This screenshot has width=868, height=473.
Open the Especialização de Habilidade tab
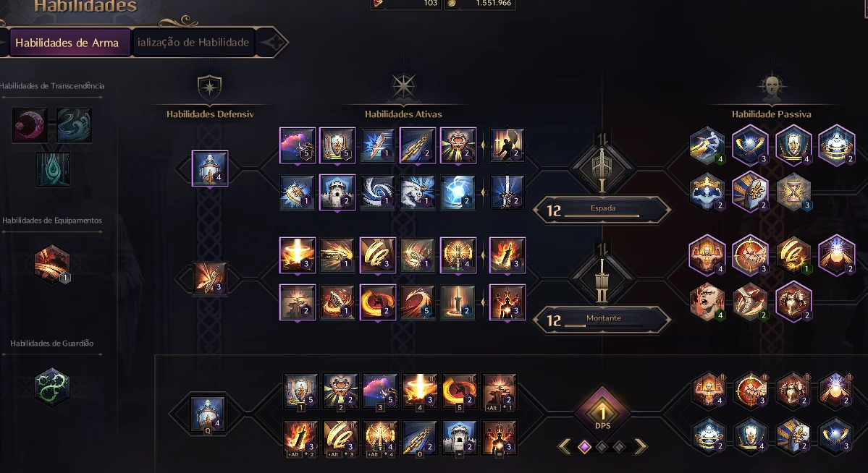193,43
